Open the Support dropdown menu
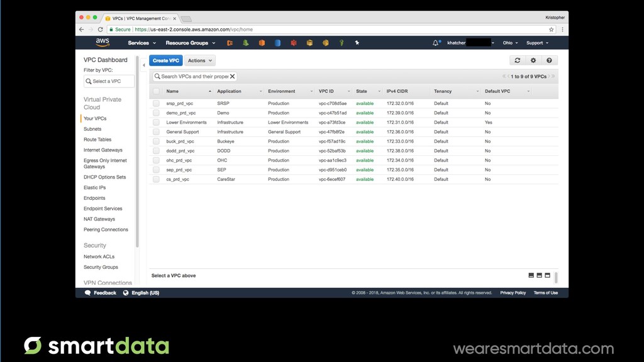The width and height of the screenshot is (644, 362). pyautogui.click(x=537, y=43)
